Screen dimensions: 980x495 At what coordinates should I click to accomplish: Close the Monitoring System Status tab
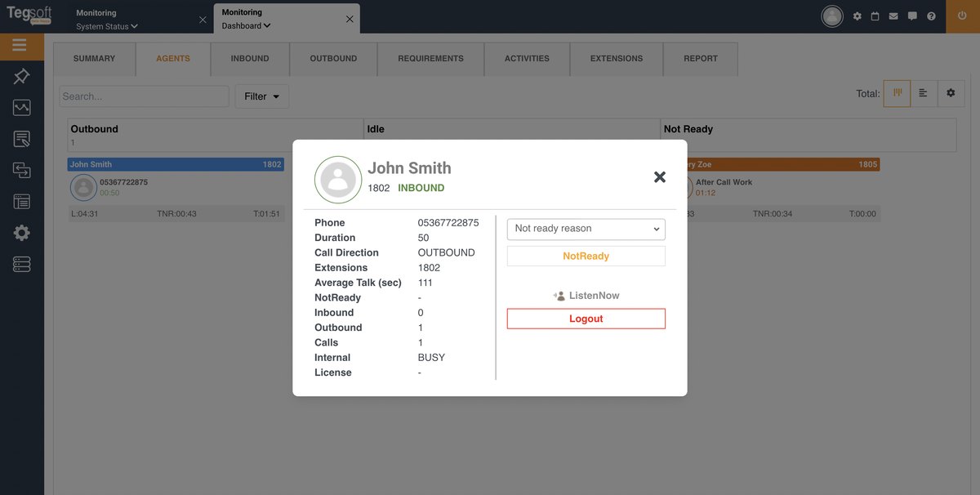click(203, 20)
